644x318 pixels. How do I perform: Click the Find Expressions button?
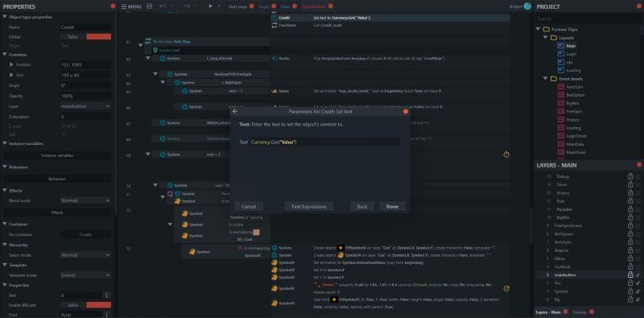tap(309, 206)
